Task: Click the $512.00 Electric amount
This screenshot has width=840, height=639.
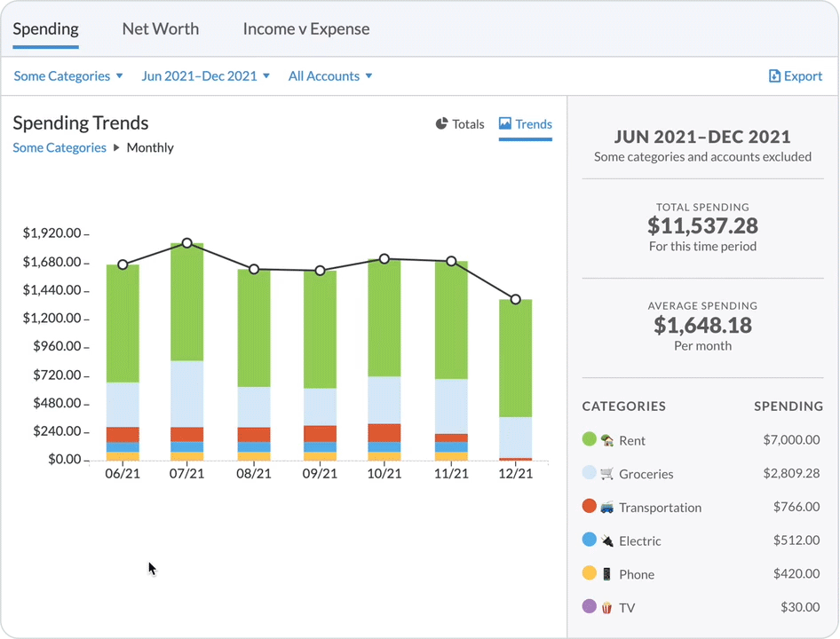Action: coord(796,540)
